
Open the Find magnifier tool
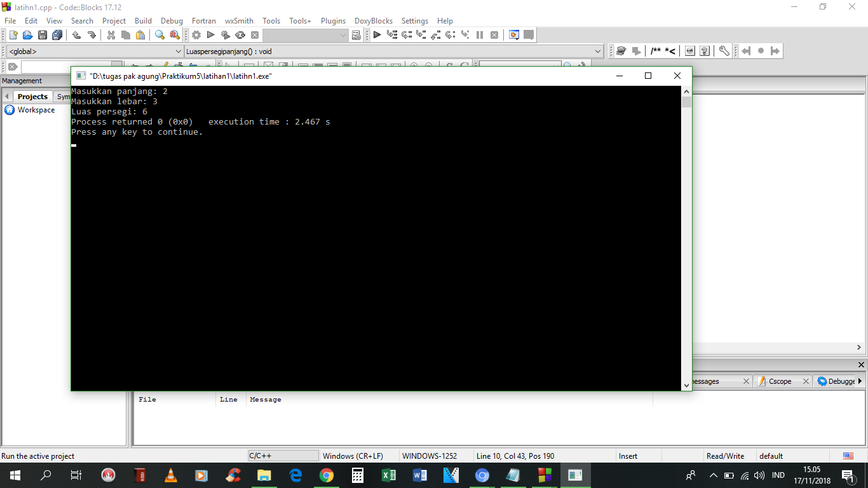(160, 35)
